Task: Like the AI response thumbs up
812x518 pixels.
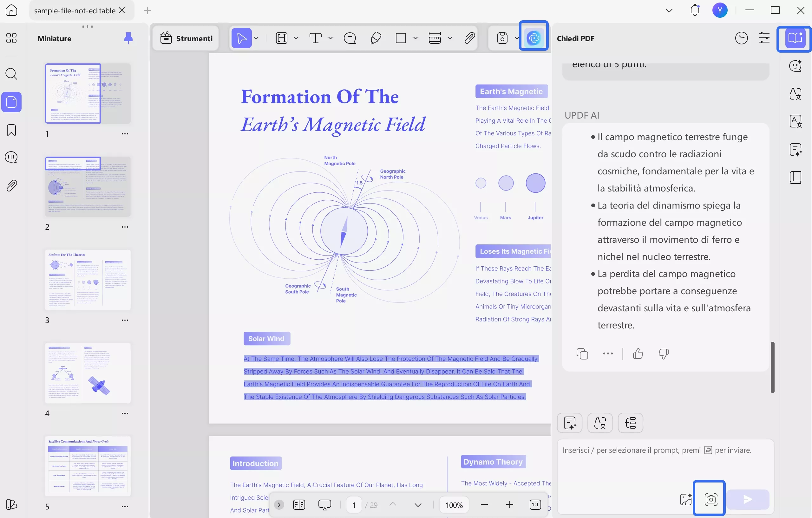Action: [x=638, y=354]
